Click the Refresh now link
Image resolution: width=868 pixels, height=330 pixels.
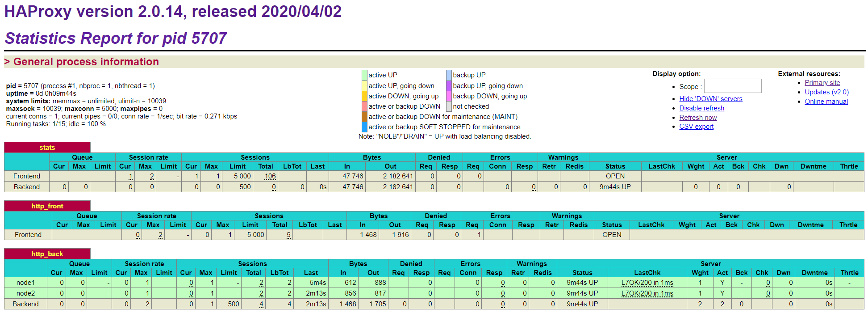(698, 118)
